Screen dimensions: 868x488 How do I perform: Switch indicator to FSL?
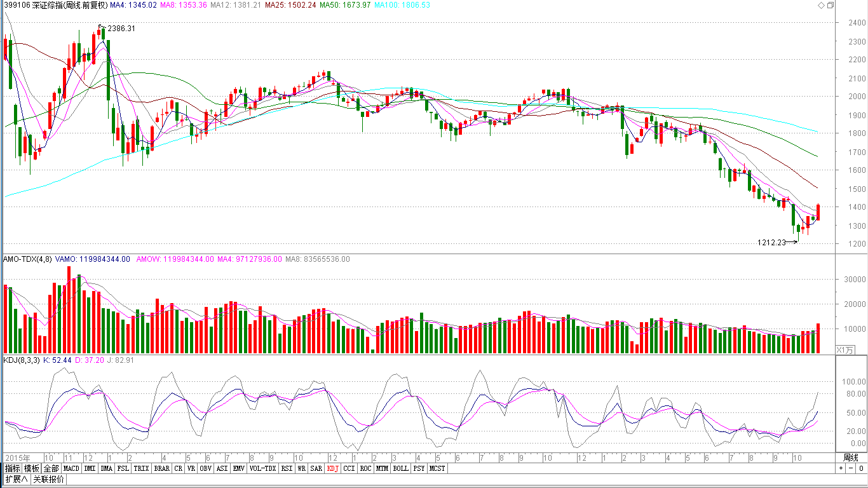[x=123, y=468]
